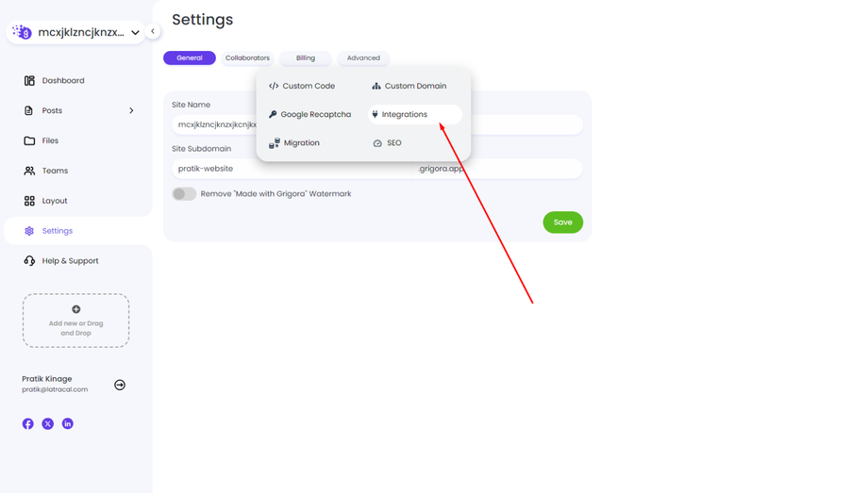This screenshot has width=868, height=493.
Task: Click the Help & Support headset icon
Action: coord(29,261)
